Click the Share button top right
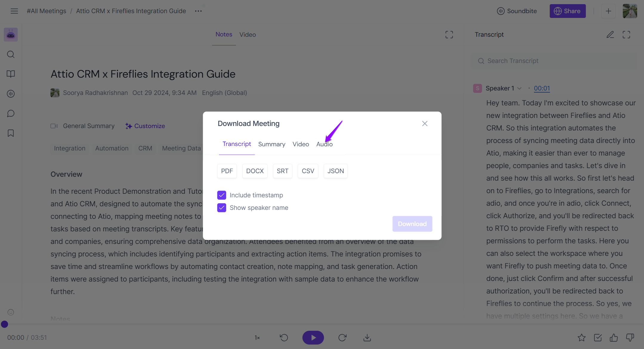 pos(568,11)
